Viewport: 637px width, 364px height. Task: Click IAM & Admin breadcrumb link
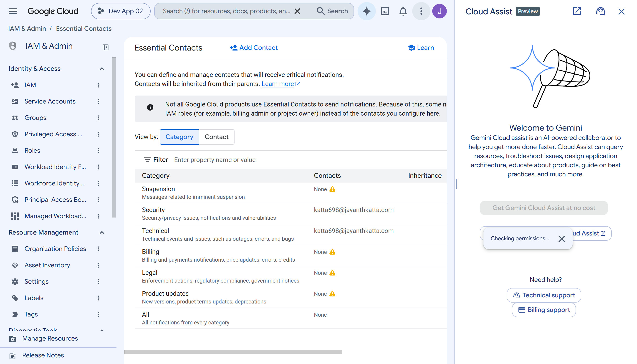pyautogui.click(x=27, y=28)
